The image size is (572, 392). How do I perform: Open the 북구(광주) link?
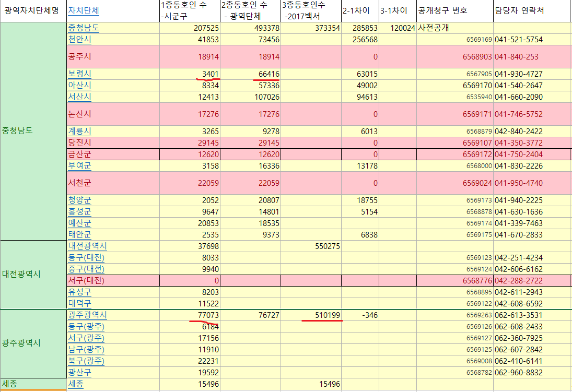click(86, 361)
